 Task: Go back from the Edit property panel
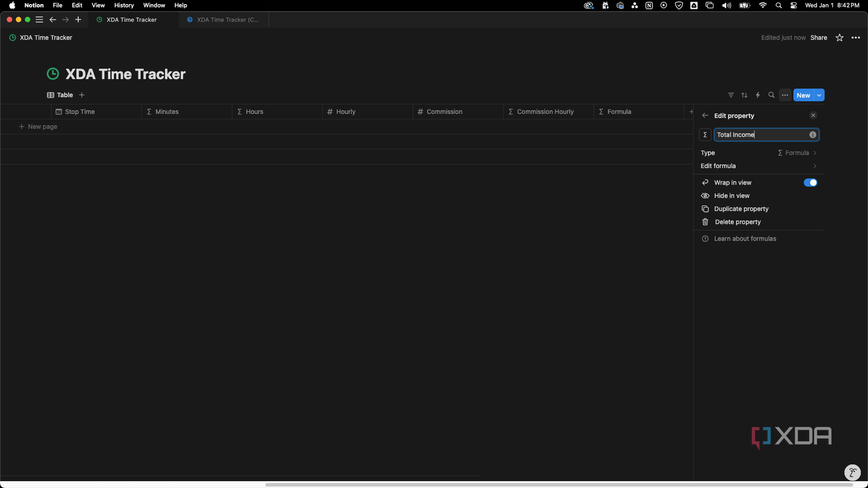[x=705, y=116]
